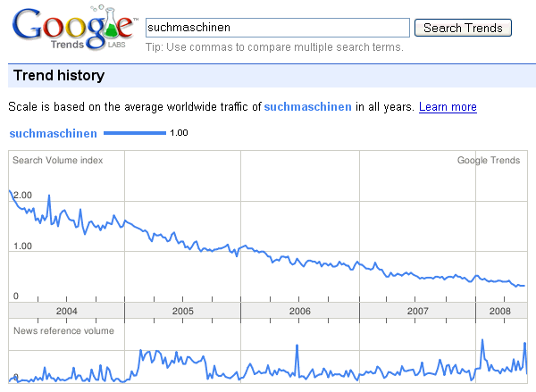Click the suchmaschinen legend label
This screenshot has width=536, height=392.
click(x=53, y=133)
